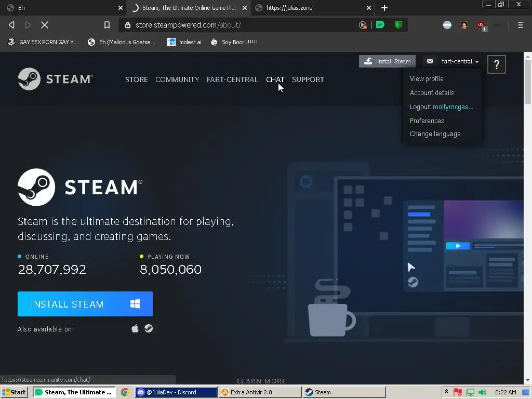Open the CHAT menu item

click(275, 79)
